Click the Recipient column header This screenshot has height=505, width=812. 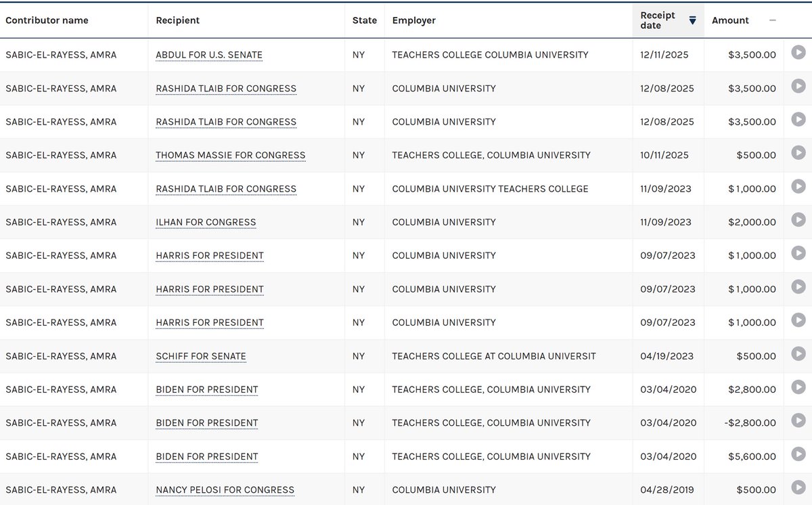pyautogui.click(x=177, y=20)
